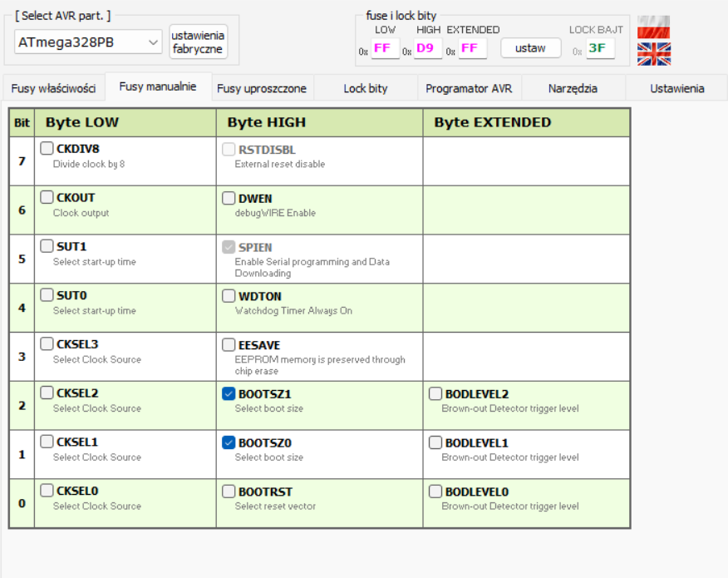
Task: Click the Byte HIGH column header
Action: click(x=319, y=122)
